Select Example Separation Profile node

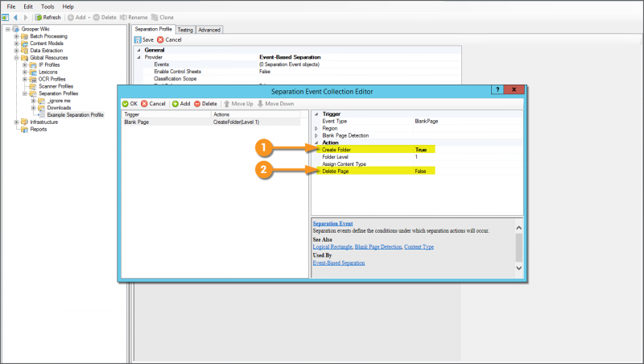tap(75, 115)
